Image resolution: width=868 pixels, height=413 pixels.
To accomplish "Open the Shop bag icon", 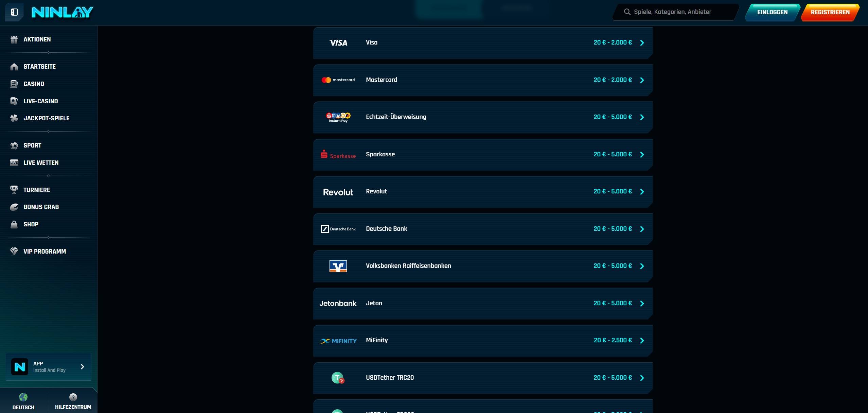I will click(14, 224).
